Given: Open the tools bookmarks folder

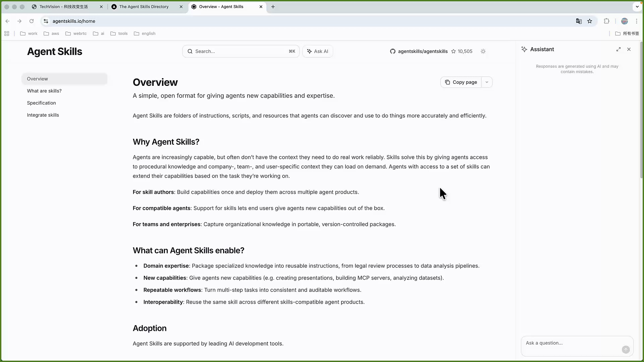Looking at the screenshot, I should coord(119,34).
